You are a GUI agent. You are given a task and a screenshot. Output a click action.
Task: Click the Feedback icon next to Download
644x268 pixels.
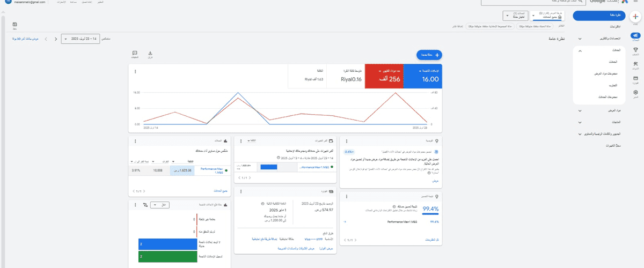[x=135, y=54]
